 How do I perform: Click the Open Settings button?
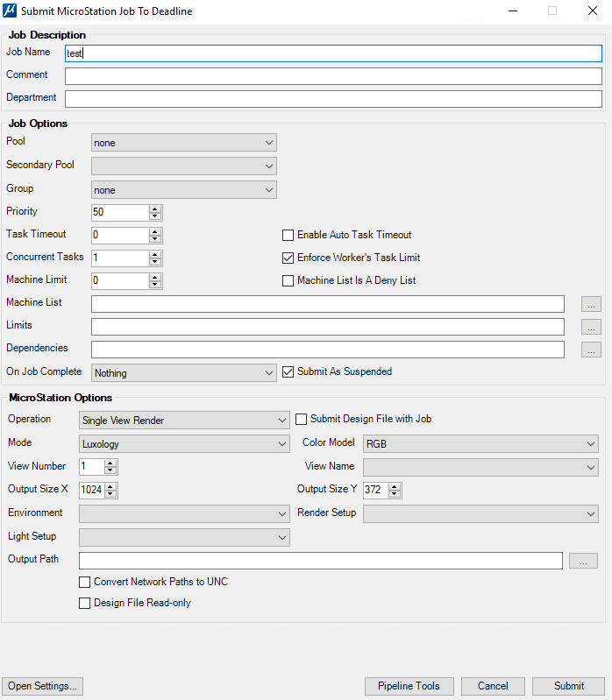pyautogui.click(x=42, y=686)
